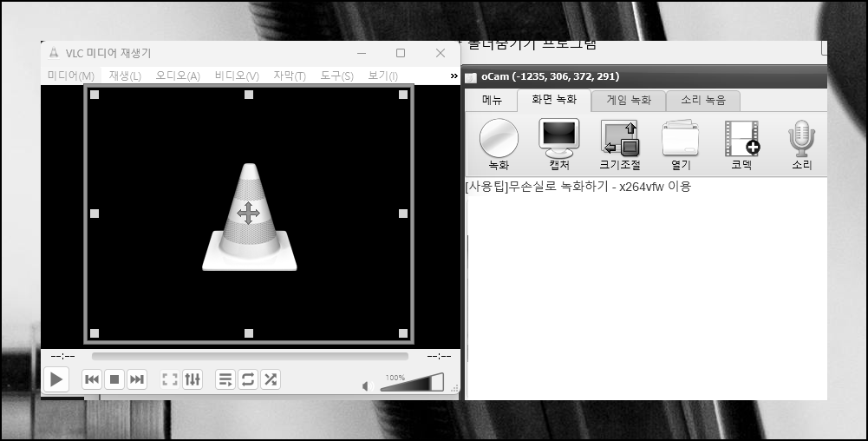Image resolution: width=868 pixels, height=441 pixels.
Task: Select the oCam 화면 녹화 tab
Action: [x=554, y=100]
